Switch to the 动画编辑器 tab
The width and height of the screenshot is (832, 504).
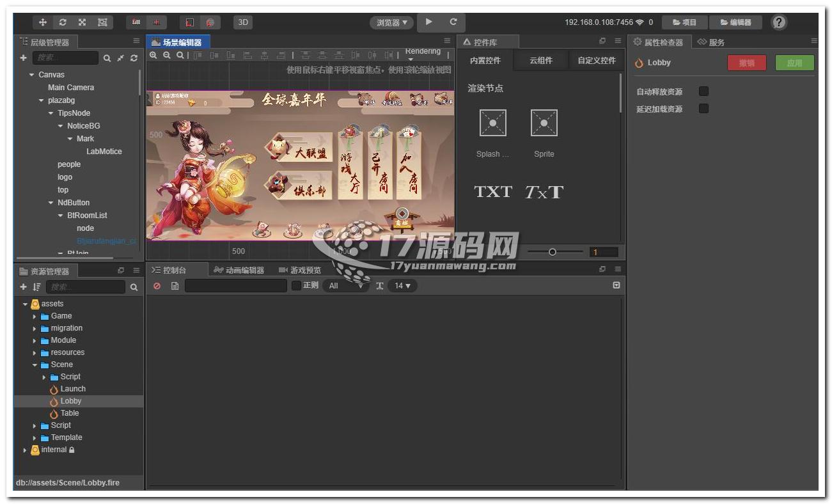click(x=239, y=270)
